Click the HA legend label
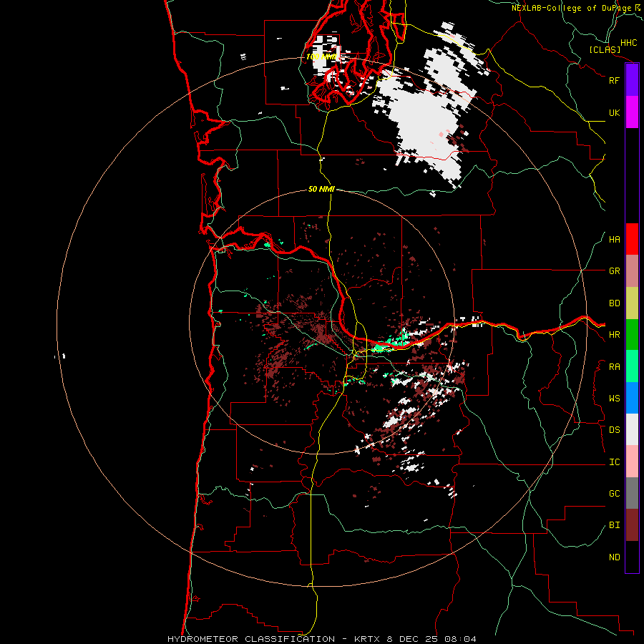 614,240
